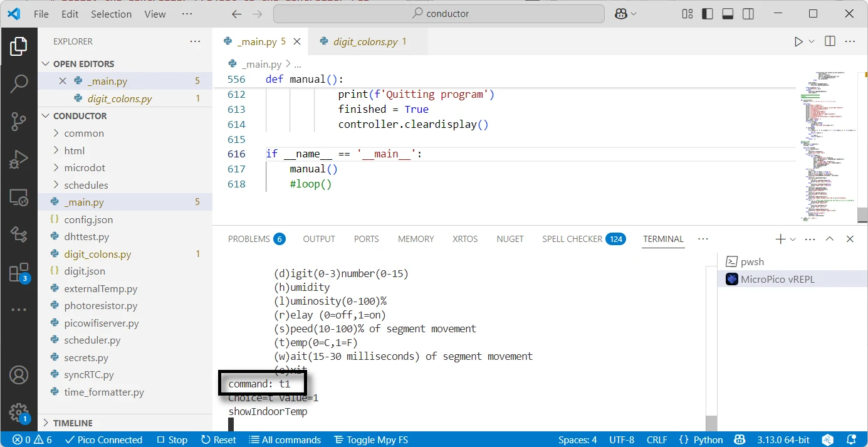Click Stop in the status bar

click(172, 439)
